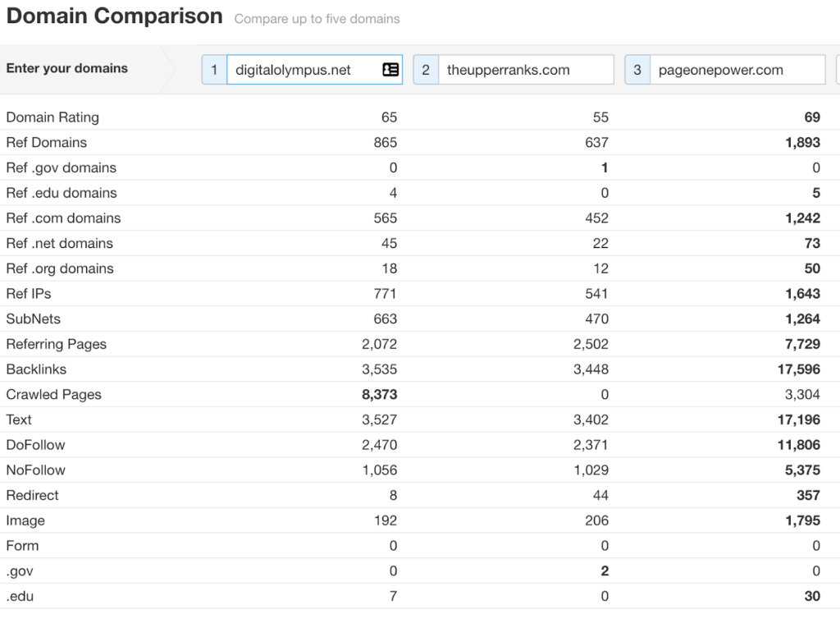Viewport: 840px width, 619px height.
Task: Click the Backlinks value 3,448
Action: coord(591,369)
